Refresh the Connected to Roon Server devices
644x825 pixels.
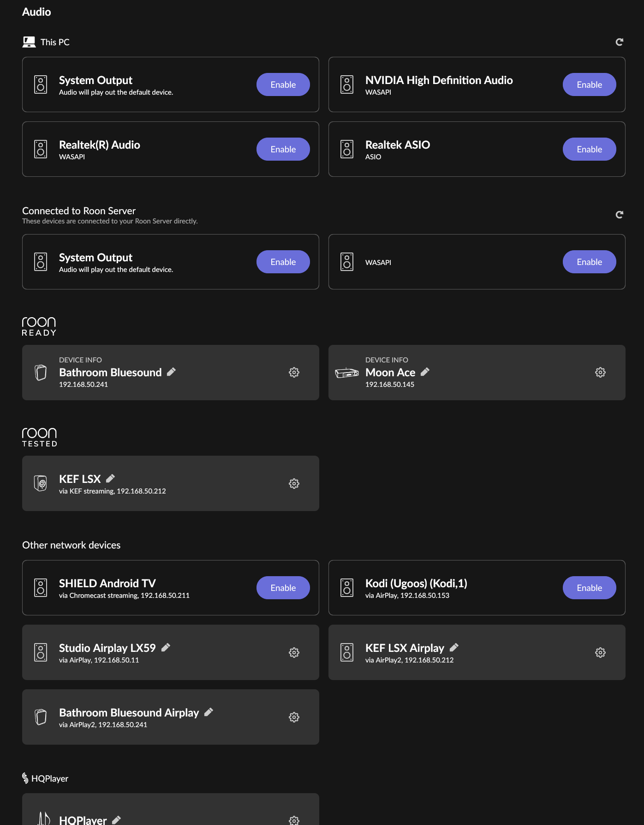pos(620,215)
